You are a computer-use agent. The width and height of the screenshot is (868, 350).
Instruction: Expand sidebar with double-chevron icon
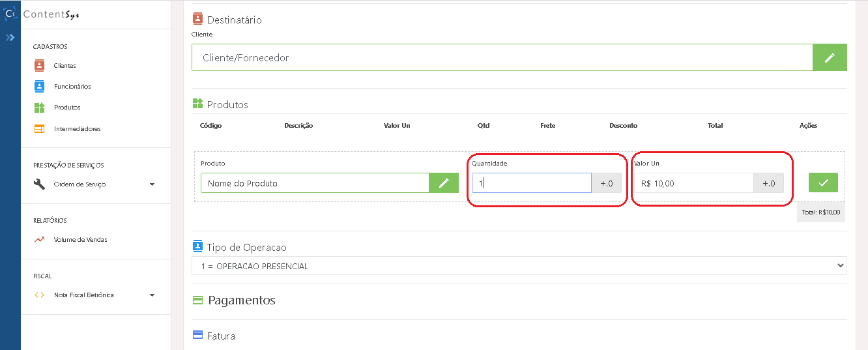[x=10, y=38]
